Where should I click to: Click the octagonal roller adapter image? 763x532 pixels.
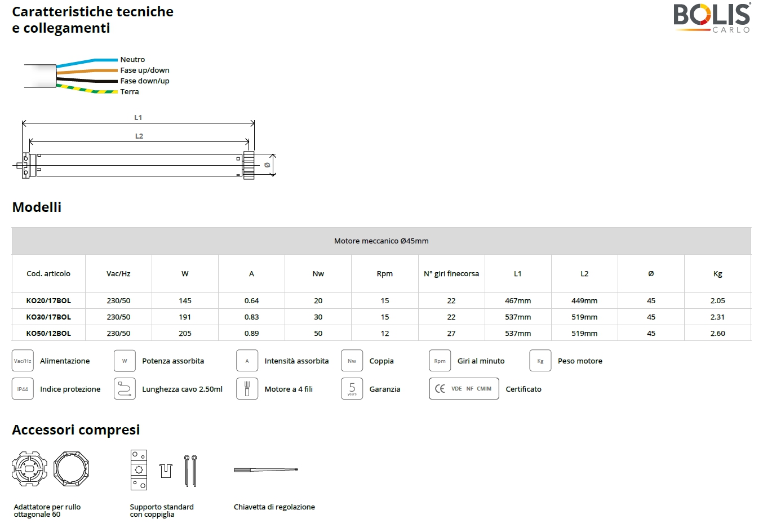coord(51,469)
